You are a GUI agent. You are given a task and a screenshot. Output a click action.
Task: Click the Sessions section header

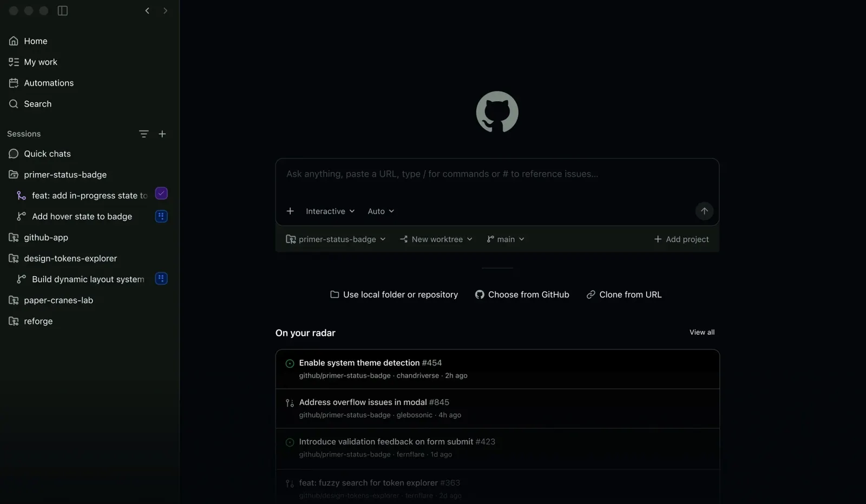[x=24, y=134]
